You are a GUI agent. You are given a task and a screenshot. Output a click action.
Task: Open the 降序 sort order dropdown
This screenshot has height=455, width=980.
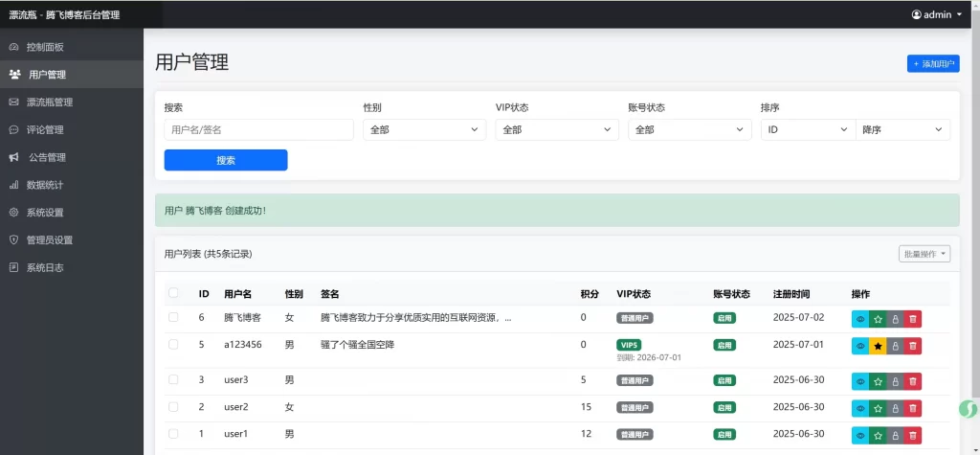902,129
